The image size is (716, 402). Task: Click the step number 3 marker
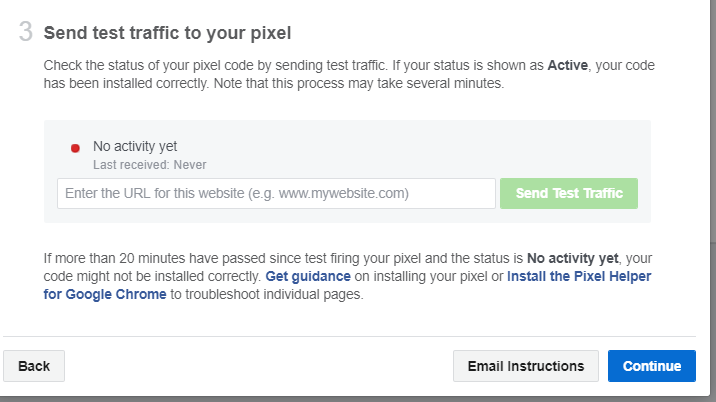pyautogui.click(x=26, y=32)
